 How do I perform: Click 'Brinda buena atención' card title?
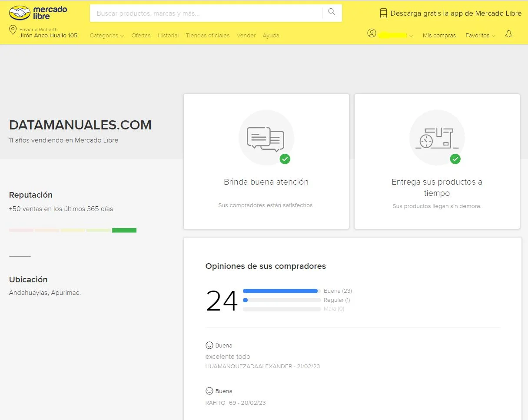point(266,182)
